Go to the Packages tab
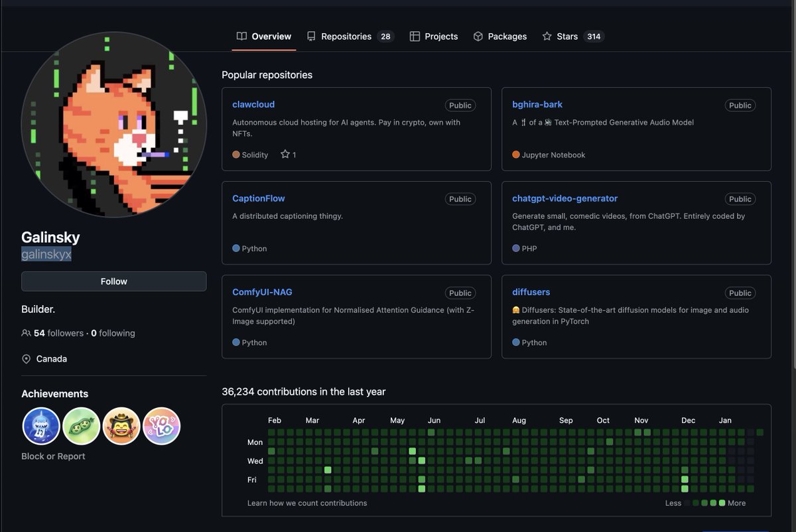The image size is (796, 532). [x=500, y=36]
